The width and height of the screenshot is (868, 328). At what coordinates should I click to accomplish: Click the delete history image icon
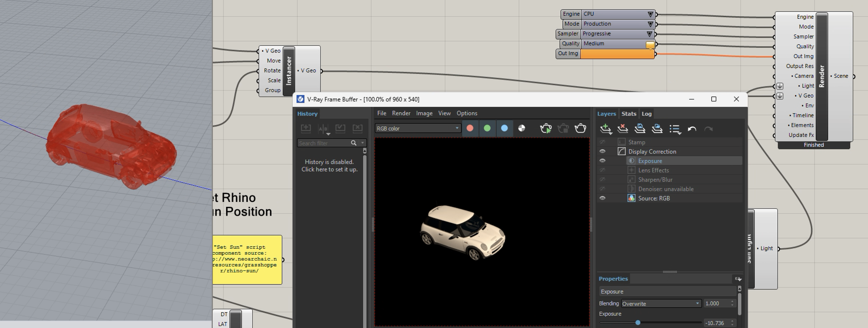point(357,128)
